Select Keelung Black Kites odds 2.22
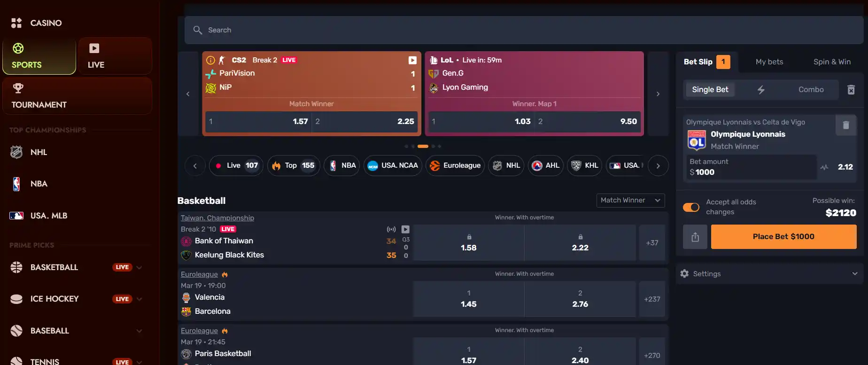 click(580, 243)
